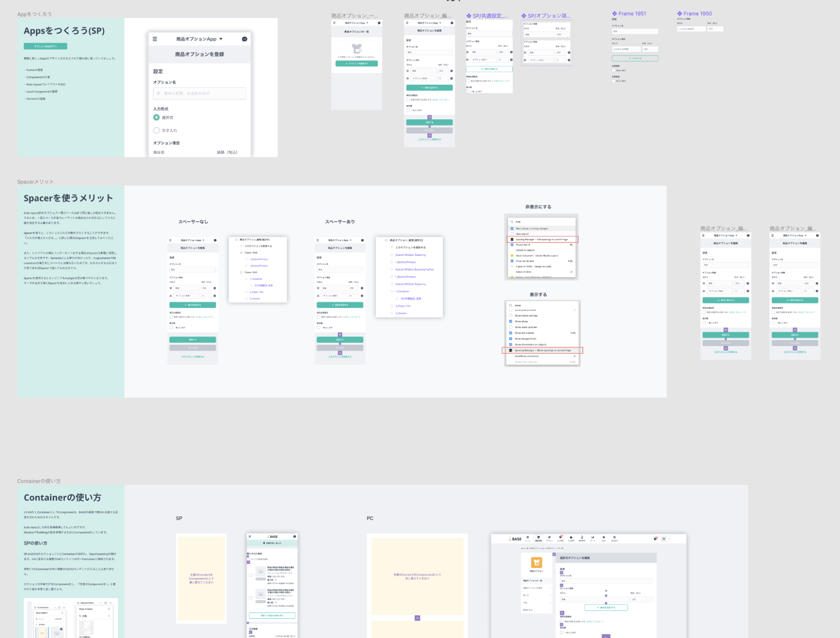
Task: Toggle 'Show dimensions on objects' checkbox
Action: (511, 344)
